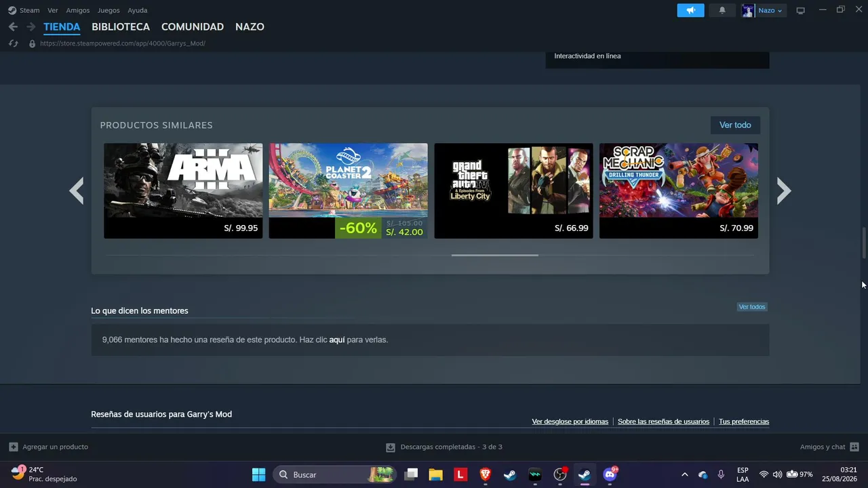Select the store URL address field
This screenshot has width=868, height=488.
123,43
